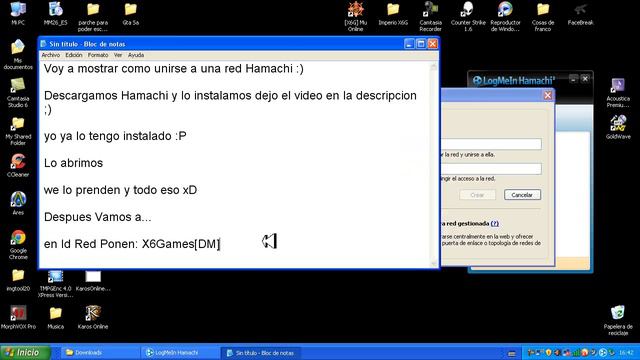The width and height of the screenshot is (640, 360).
Task: Select the My Shared Folder icon
Action: tap(18, 131)
